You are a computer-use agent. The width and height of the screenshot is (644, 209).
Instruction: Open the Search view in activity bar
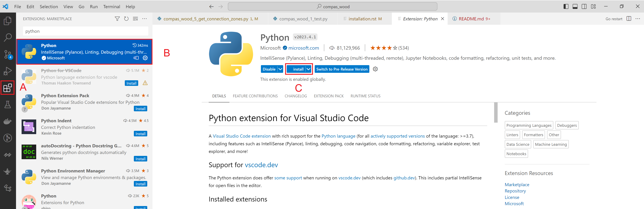7,38
